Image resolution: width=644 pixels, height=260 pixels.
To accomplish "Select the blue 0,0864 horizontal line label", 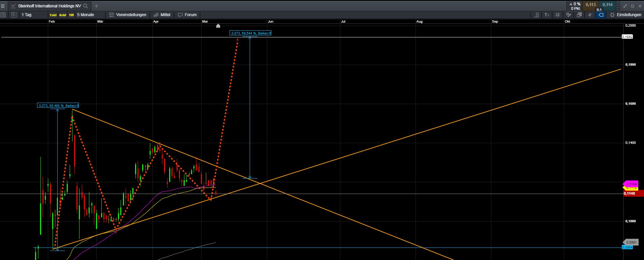I will (627, 247).
